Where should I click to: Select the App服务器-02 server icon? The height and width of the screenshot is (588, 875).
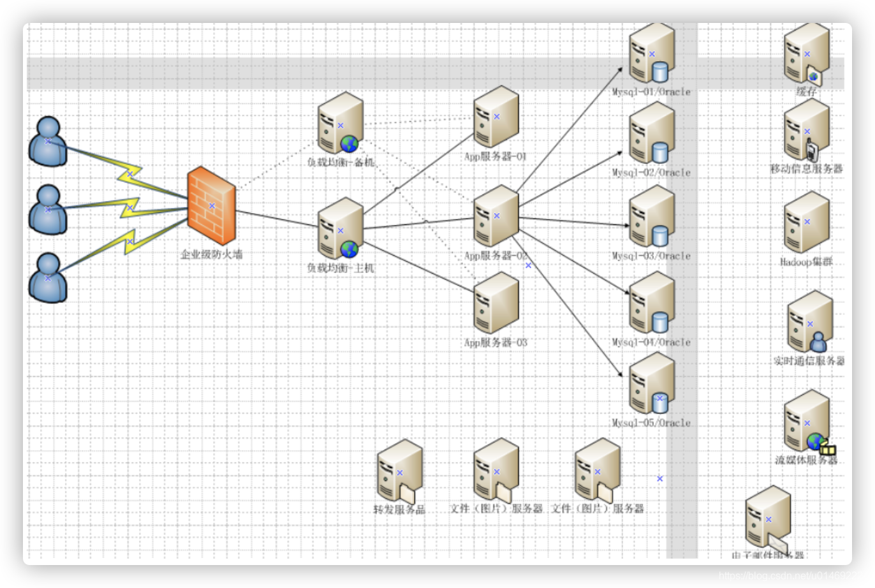click(496, 216)
